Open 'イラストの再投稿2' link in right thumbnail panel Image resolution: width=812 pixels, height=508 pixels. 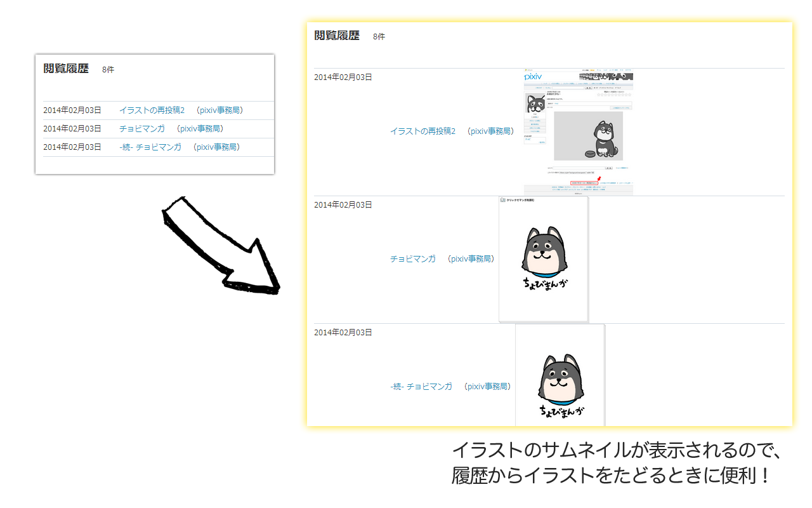[423, 131]
